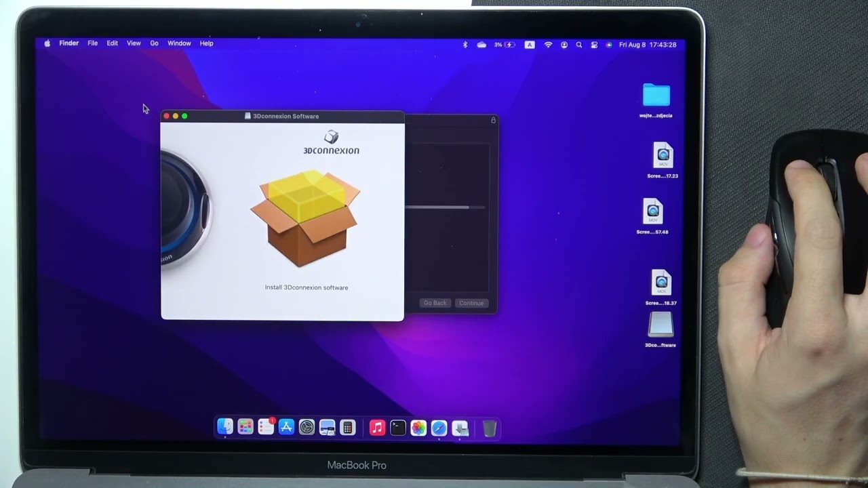Screen dimensions: 868x488
Task: Open Finder from the dock
Action: click(x=225, y=427)
